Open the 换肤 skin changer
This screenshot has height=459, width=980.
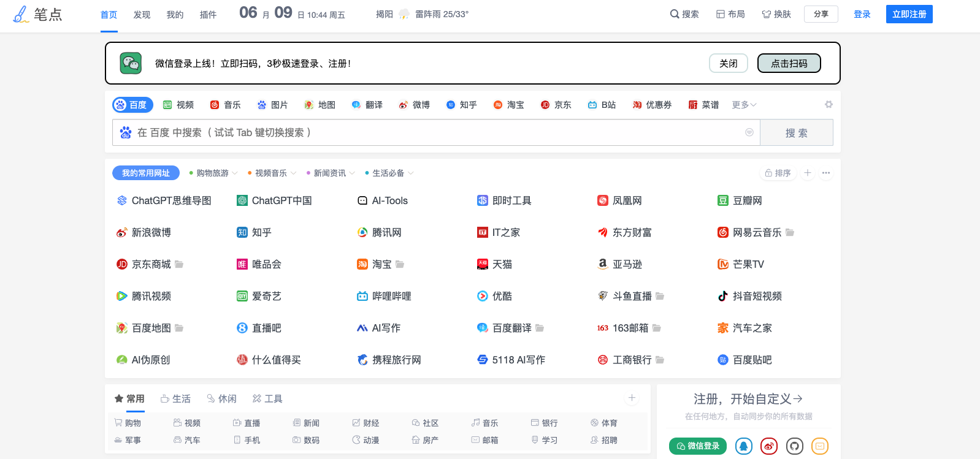[x=776, y=14]
